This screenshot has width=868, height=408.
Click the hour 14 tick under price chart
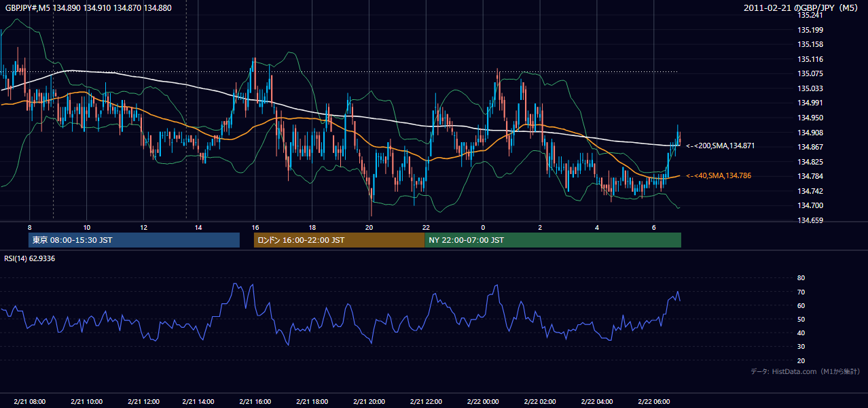[199, 227]
